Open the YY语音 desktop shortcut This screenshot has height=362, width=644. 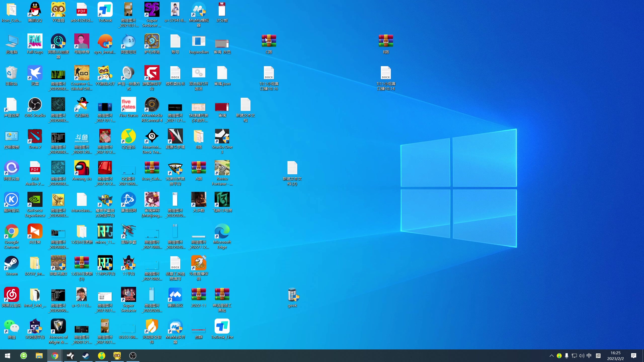click(x=58, y=13)
